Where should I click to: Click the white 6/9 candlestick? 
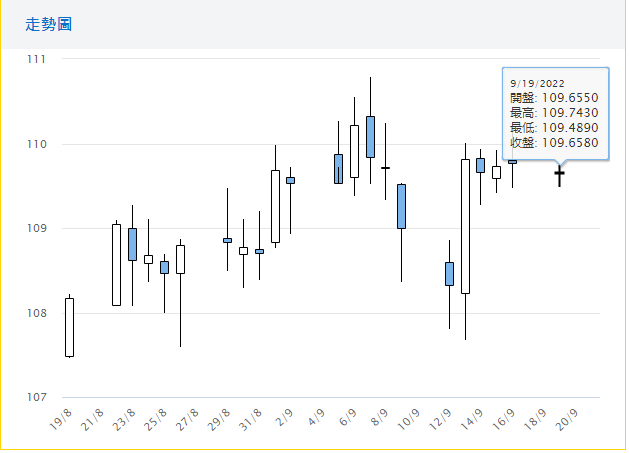(x=354, y=151)
